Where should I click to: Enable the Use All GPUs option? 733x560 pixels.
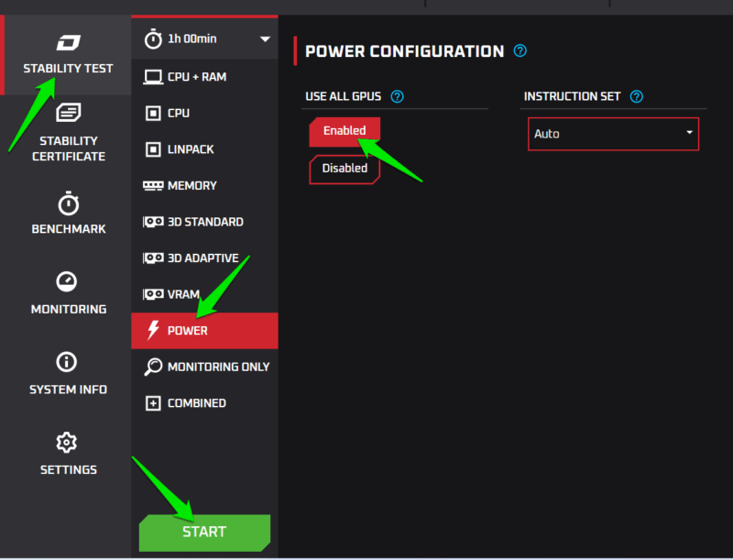click(345, 131)
